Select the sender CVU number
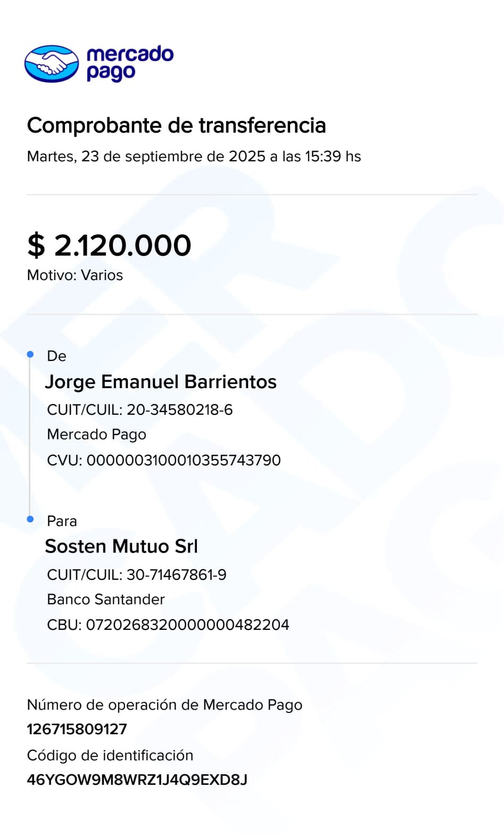 coord(164,460)
